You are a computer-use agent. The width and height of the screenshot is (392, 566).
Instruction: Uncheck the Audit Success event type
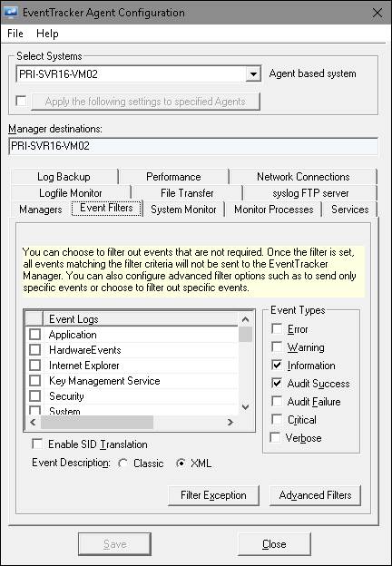point(277,383)
